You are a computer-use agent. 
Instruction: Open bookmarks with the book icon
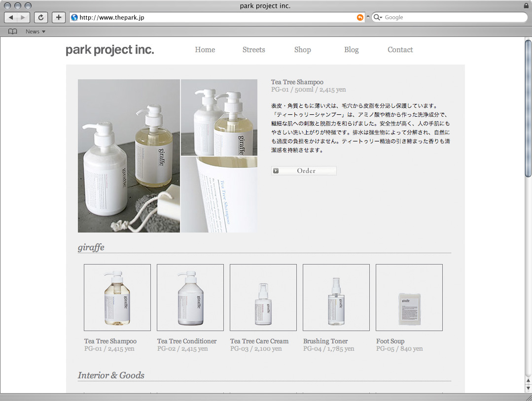coord(12,32)
